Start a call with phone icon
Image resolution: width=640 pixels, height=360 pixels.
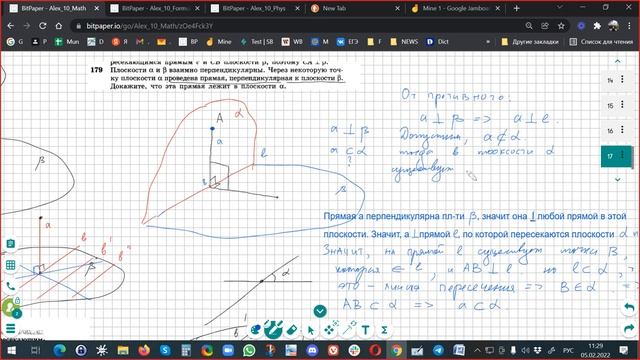point(11,287)
